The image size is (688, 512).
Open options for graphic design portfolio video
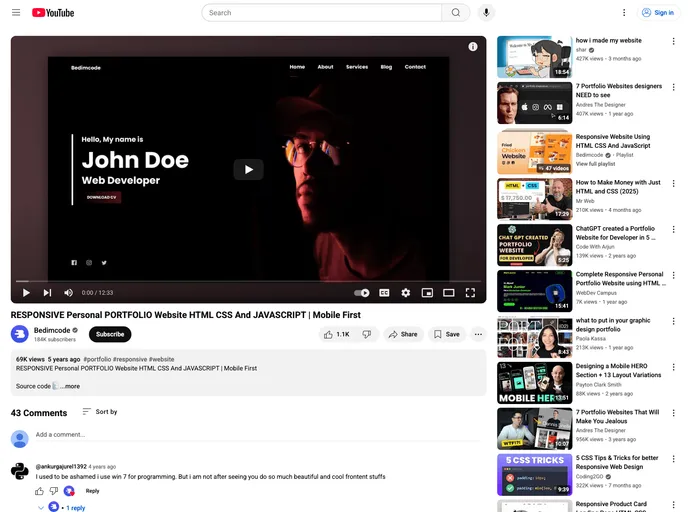[x=674, y=321]
